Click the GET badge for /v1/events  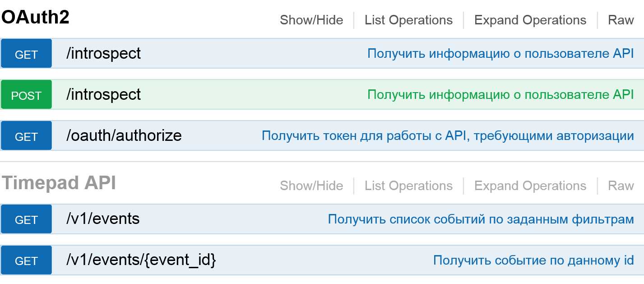click(x=26, y=219)
